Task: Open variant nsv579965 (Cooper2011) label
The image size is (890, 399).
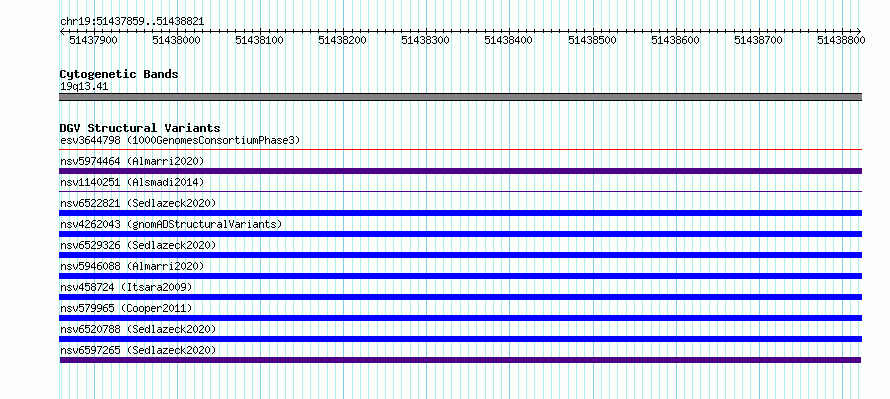Action: 126,308
